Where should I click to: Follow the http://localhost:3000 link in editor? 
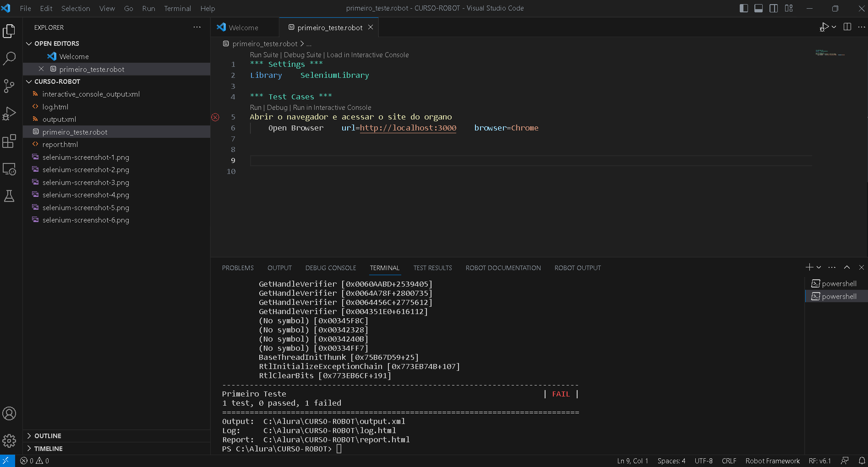408,128
